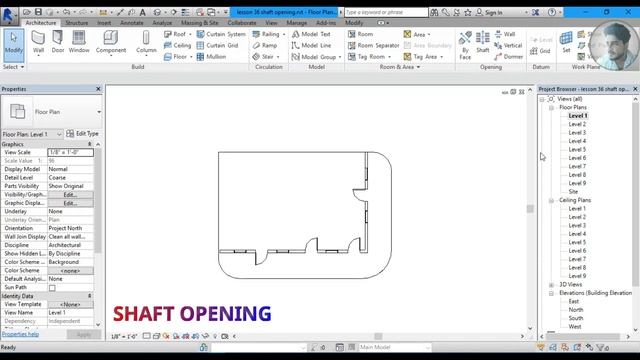Select Model Line tool

tap(311, 45)
